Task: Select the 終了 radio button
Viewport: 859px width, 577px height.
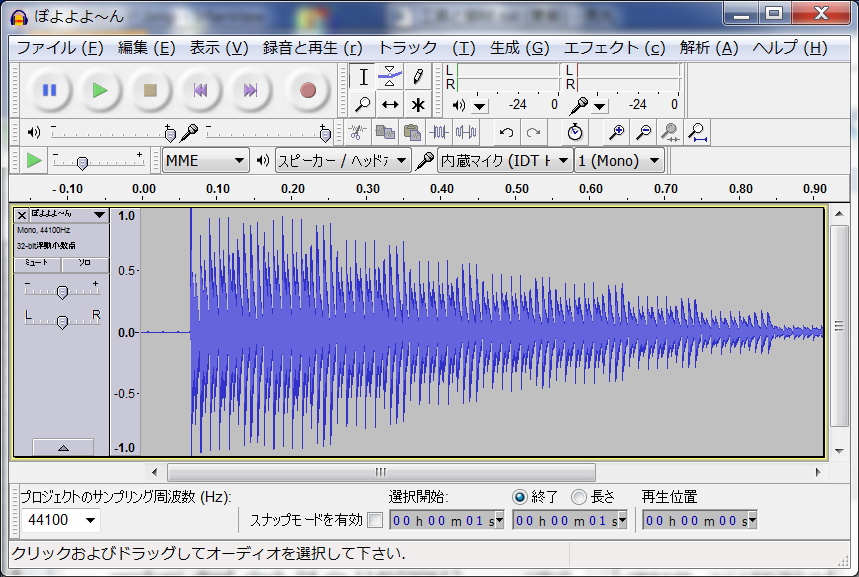Action: (x=520, y=497)
